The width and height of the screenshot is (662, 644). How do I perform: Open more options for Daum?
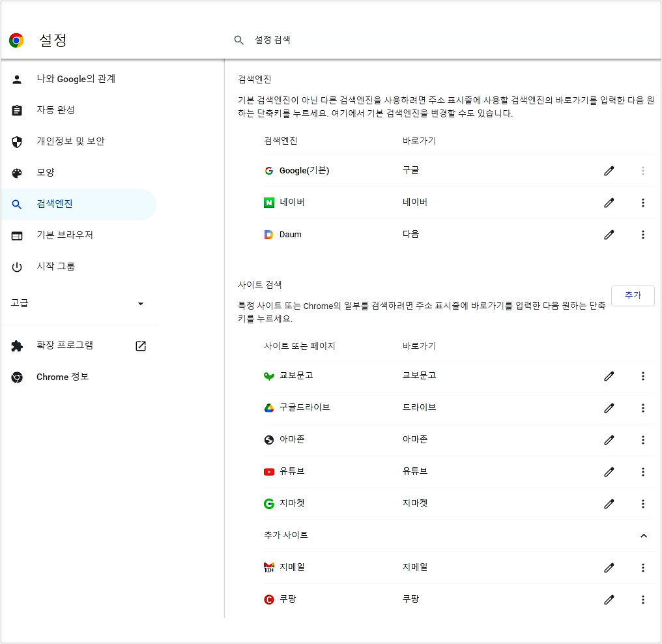(642, 235)
